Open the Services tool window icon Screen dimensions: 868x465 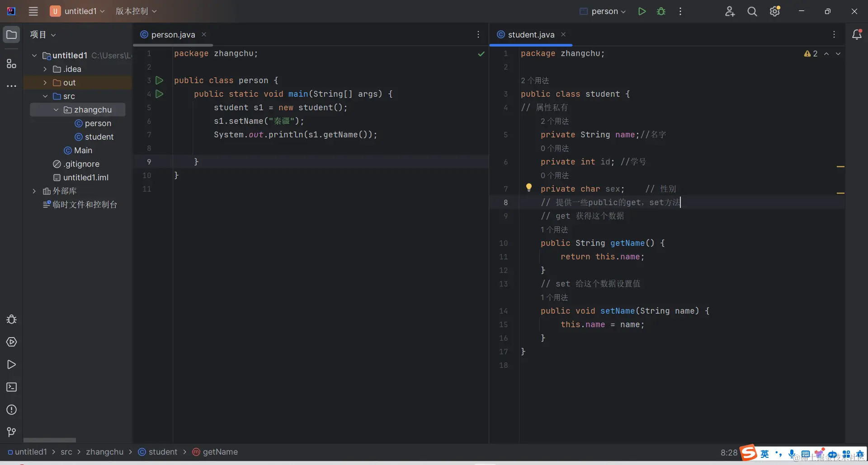11,342
